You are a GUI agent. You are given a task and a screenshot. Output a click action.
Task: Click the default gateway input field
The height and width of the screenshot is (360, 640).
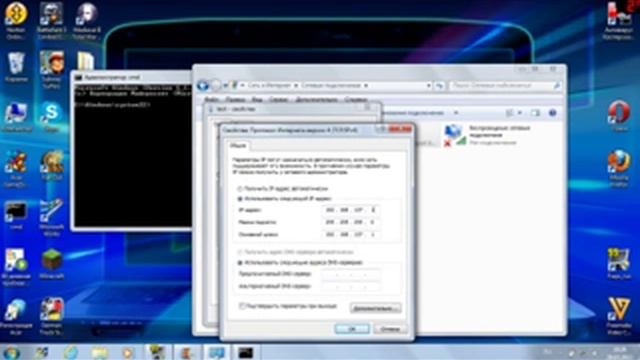[x=351, y=235]
